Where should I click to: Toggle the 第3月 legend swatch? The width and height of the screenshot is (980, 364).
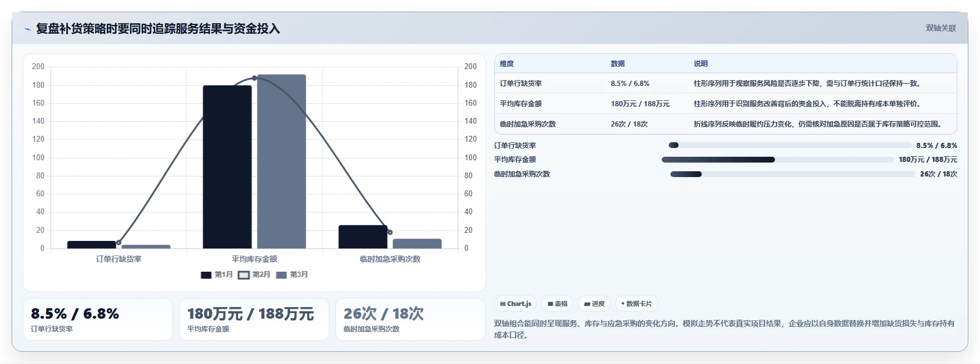coord(281,275)
